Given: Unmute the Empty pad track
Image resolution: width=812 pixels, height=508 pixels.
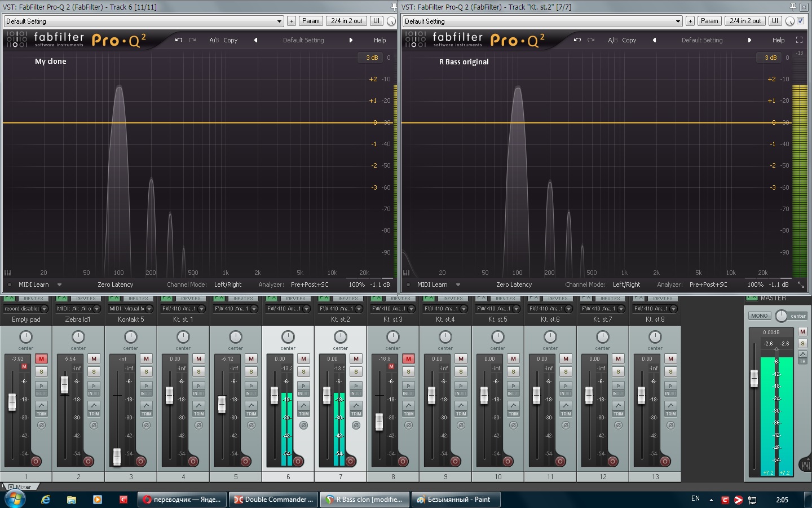Looking at the screenshot, I should (41, 359).
